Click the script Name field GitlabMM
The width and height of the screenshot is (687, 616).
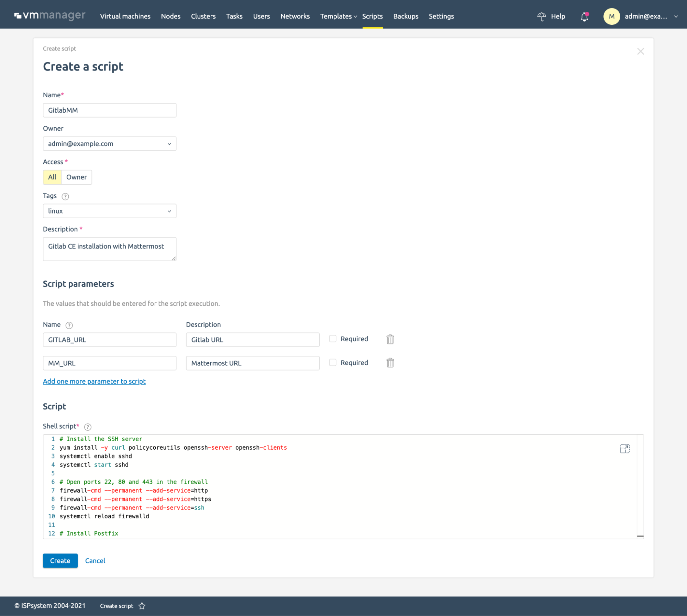[x=110, y=110]
